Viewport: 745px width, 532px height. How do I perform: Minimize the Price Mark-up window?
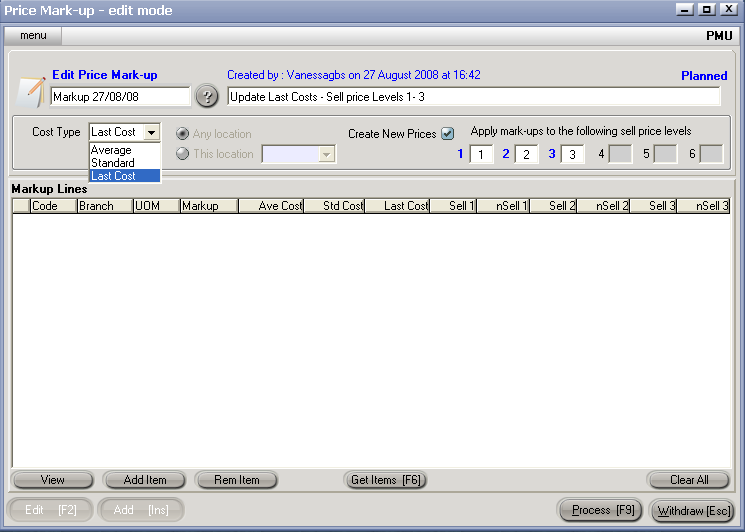(x=685, y=9)
